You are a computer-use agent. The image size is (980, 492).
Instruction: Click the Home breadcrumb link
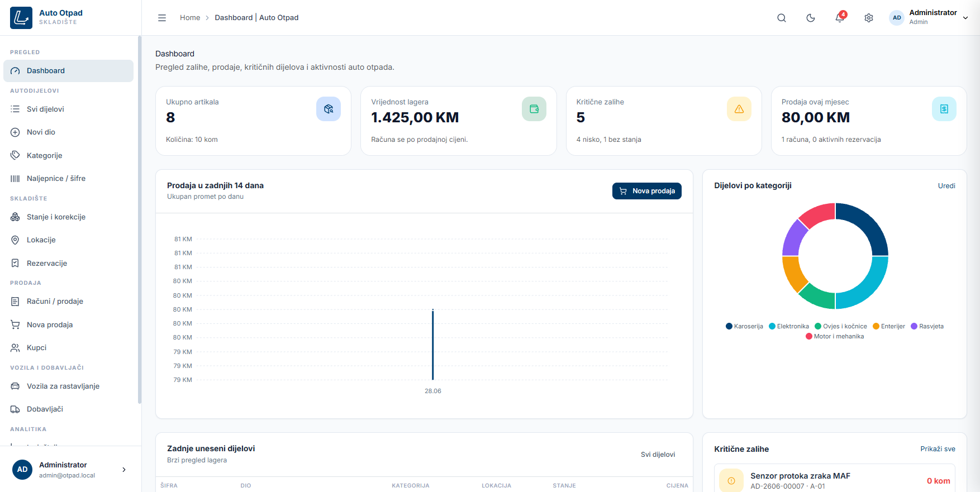point(190,18)
